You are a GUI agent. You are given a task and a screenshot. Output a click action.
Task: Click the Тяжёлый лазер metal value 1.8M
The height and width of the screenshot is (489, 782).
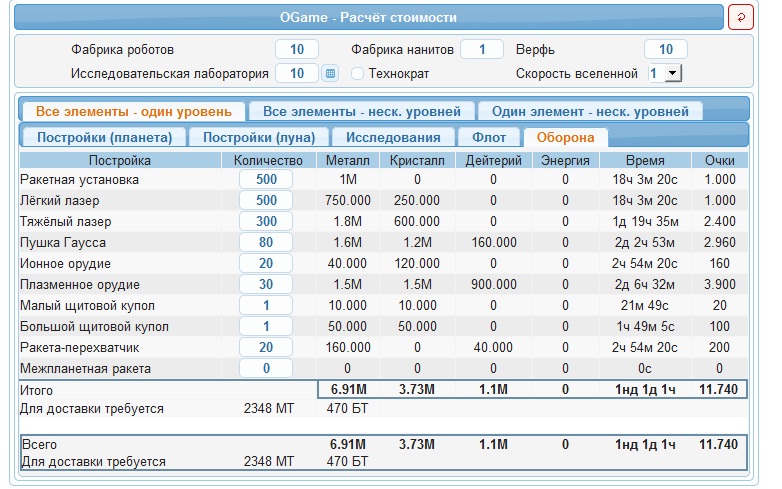click(x=348, y=221)
